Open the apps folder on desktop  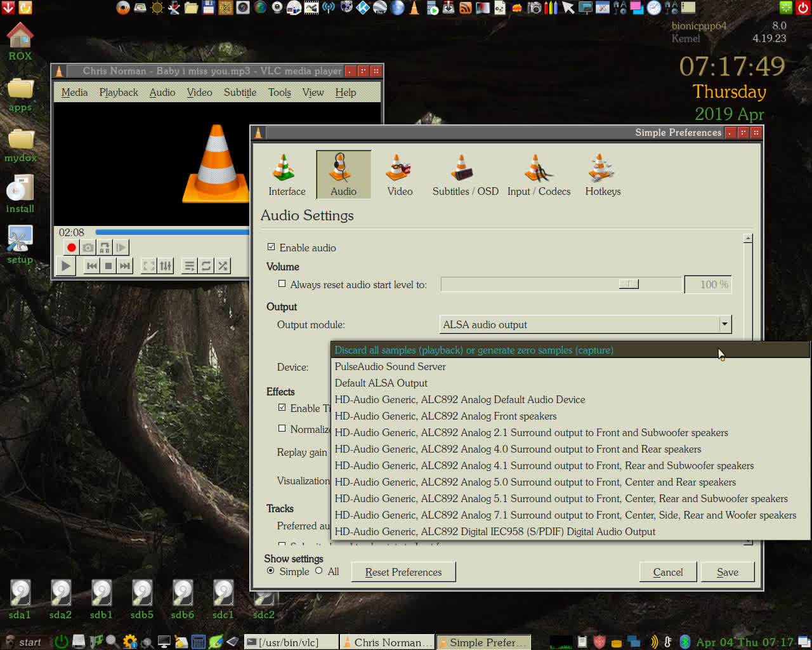[20, 95]
